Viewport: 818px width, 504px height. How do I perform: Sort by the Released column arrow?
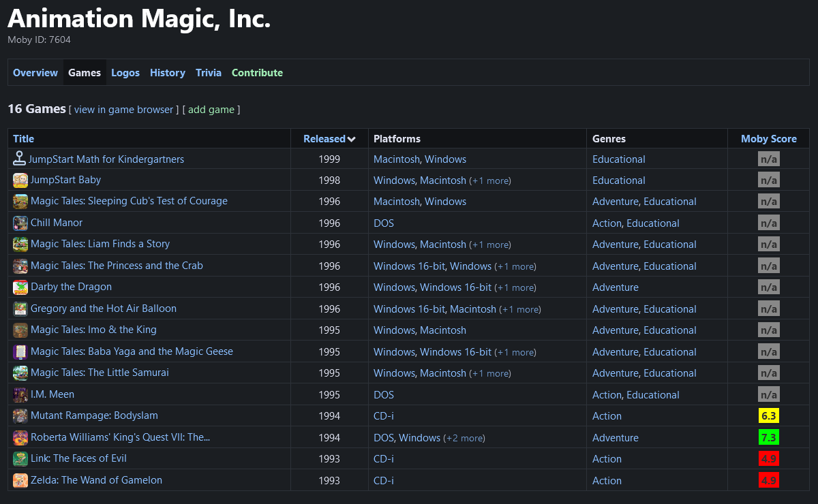pos(352,139)
